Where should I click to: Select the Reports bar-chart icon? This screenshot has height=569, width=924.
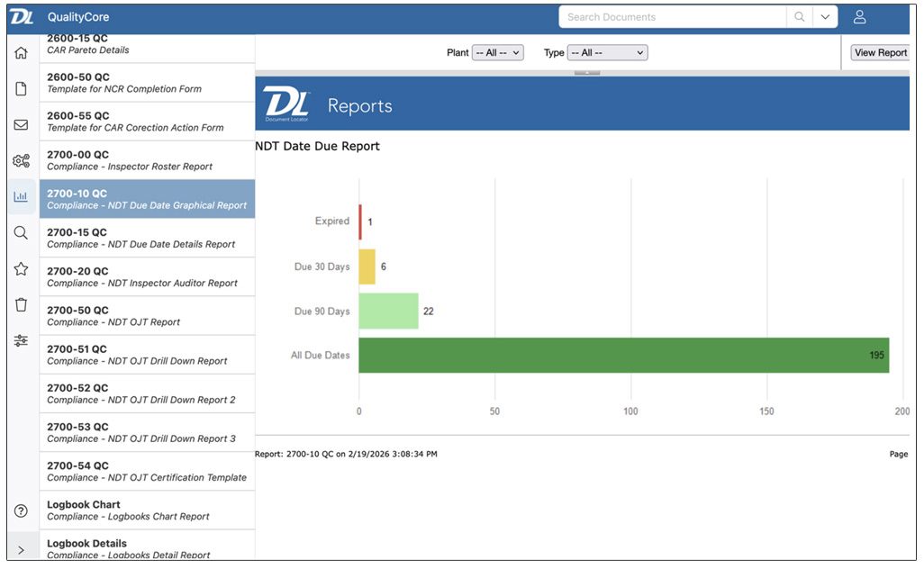[21, 196]
